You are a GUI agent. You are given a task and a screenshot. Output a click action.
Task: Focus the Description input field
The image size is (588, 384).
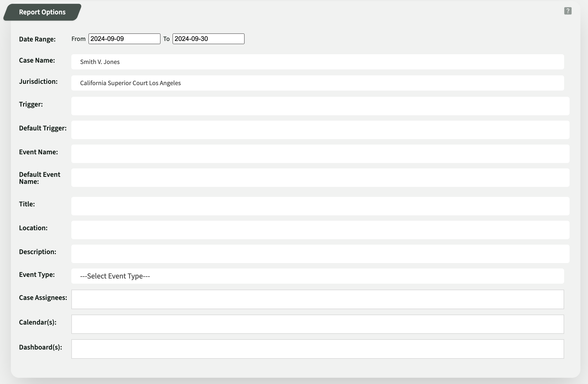pyautogui.click(x=320, y=254)
